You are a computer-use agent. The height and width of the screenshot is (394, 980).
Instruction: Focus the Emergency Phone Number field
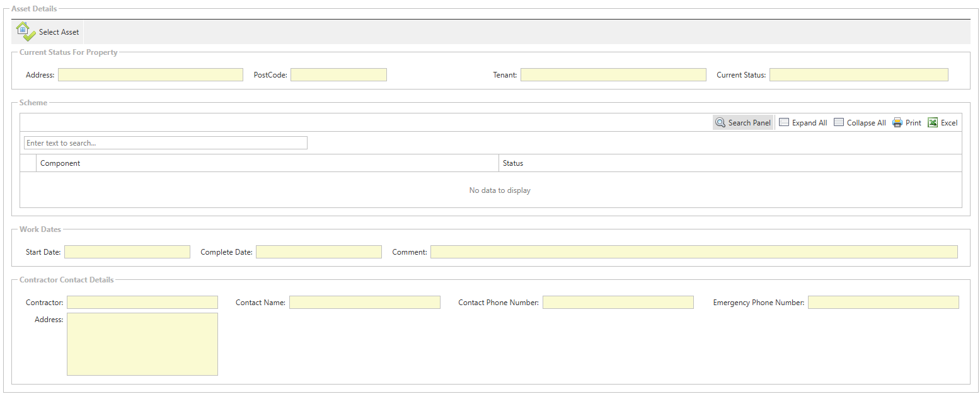[x=883, y=303]
